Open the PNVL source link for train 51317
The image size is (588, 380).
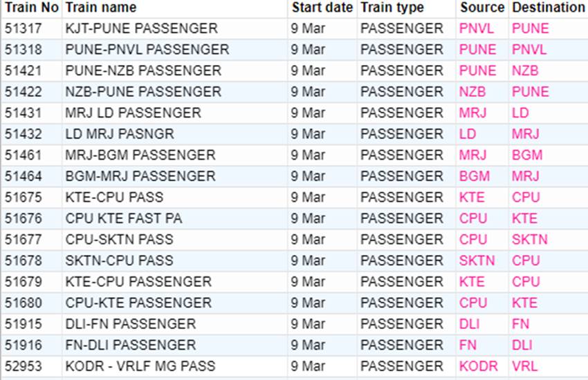pos(476,28)
